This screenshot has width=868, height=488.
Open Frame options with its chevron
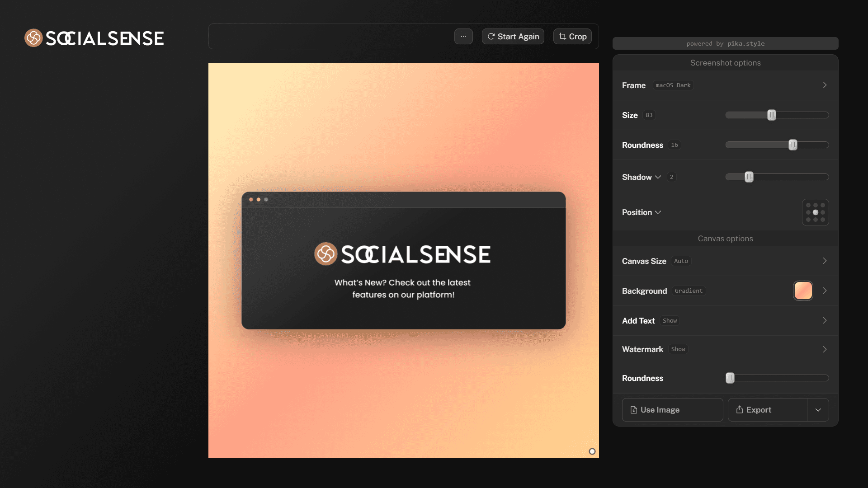(825, 85)
